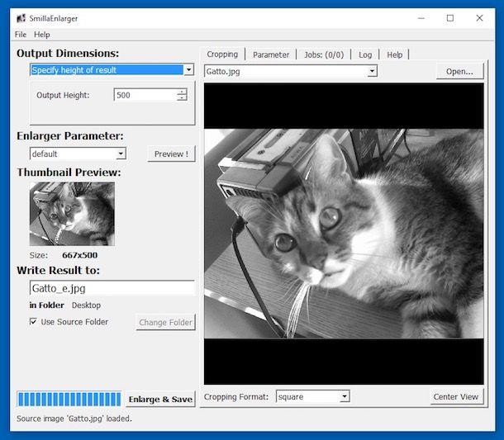Click the blue progress bar
The width and height of the screenshot is (504, 440).
(x=69, y=400)
